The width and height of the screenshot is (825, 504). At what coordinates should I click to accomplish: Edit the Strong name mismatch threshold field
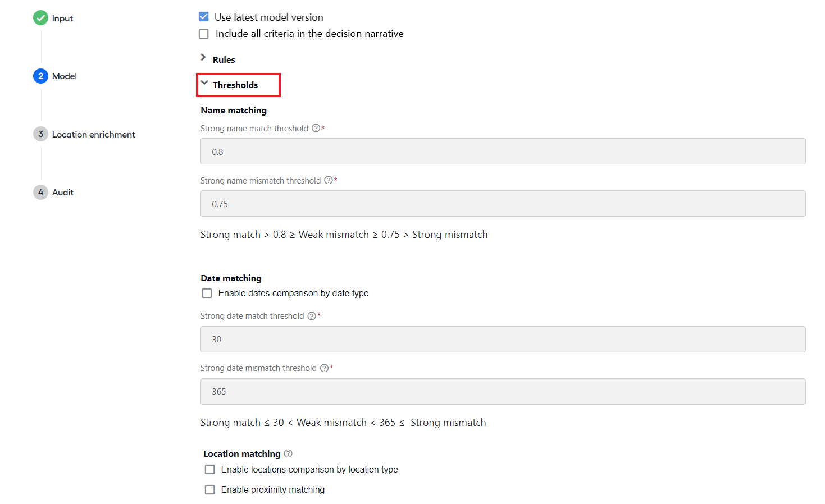tap(503, 204)
